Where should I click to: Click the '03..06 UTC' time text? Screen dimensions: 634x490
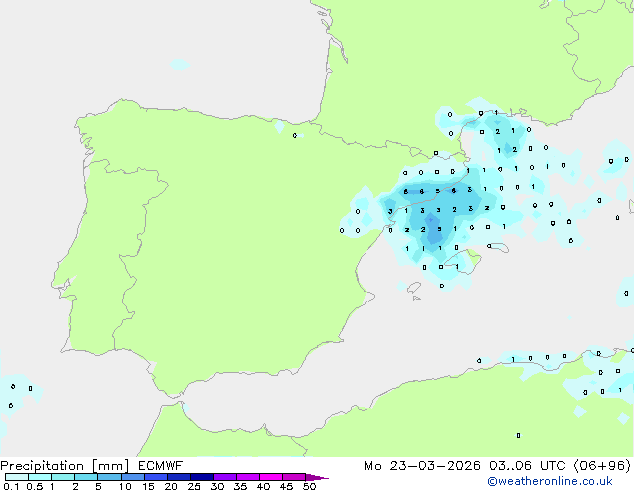[x=527, y=466]
